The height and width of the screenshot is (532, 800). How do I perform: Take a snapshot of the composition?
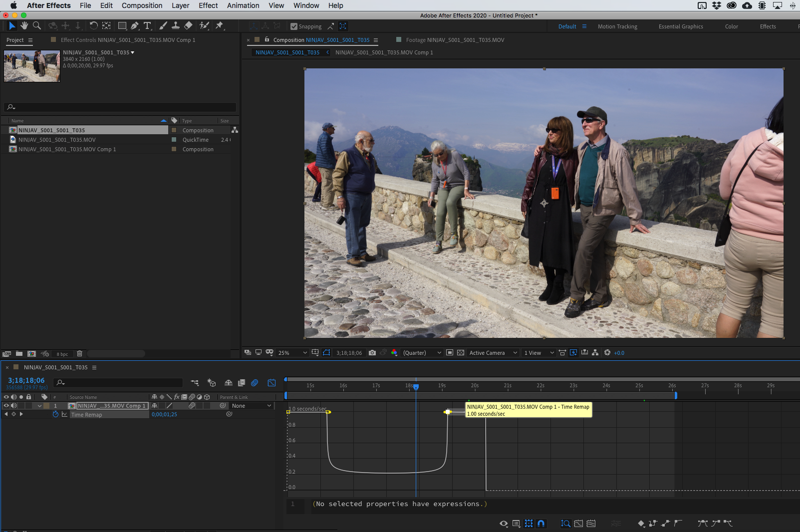372,352
